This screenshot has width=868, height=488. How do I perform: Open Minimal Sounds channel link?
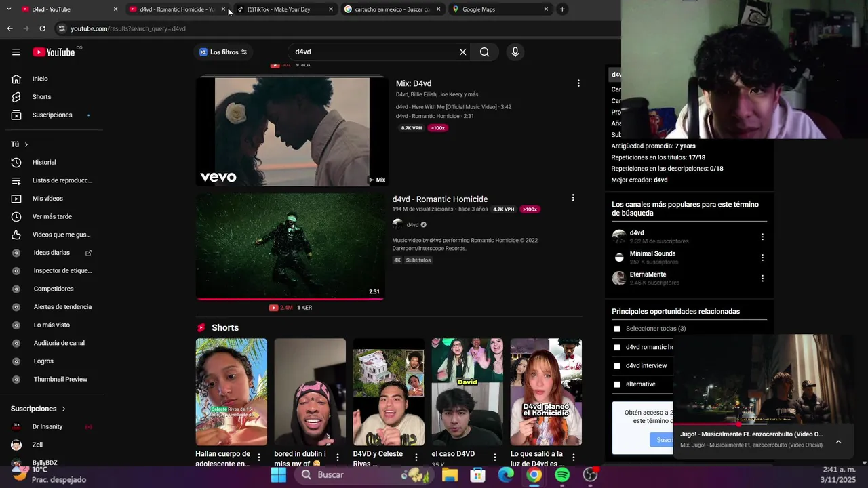click(652, 253)
